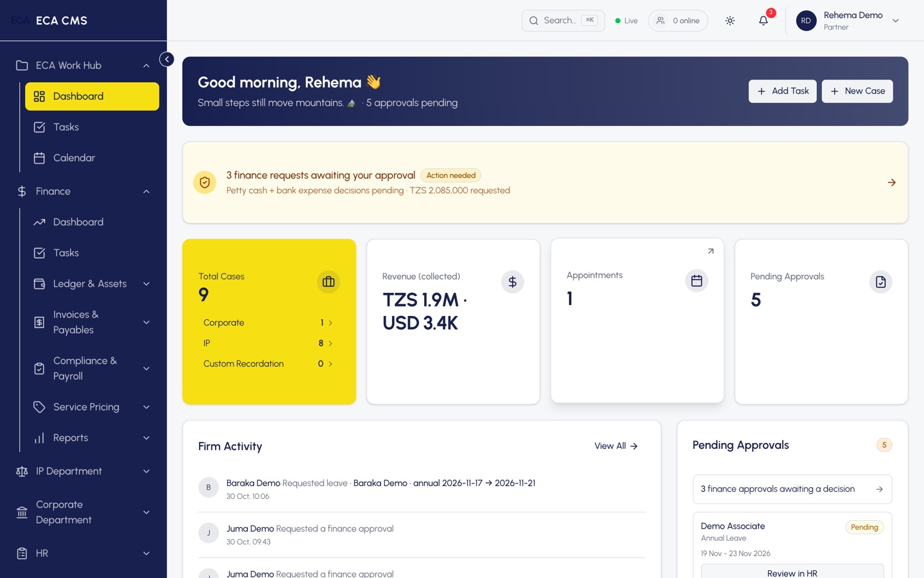Collapse the sidebar with the round arrow button
924x578 pixels.
click(167, 59)
